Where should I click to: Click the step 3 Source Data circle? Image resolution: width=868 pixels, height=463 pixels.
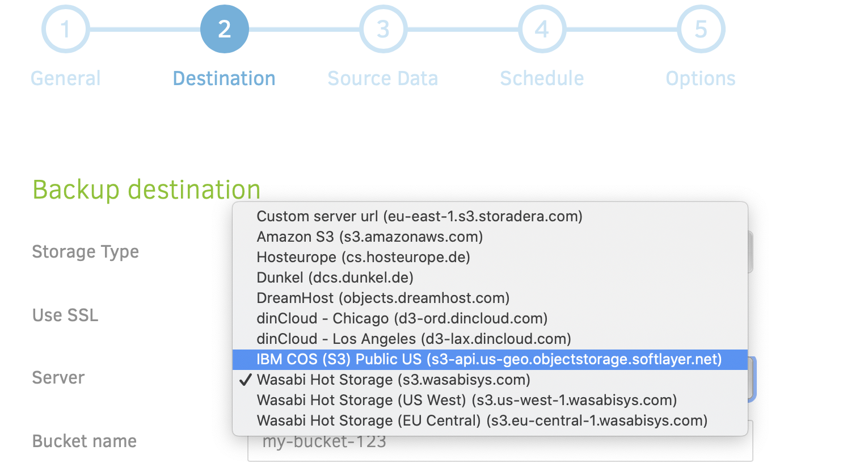[383, 29]
